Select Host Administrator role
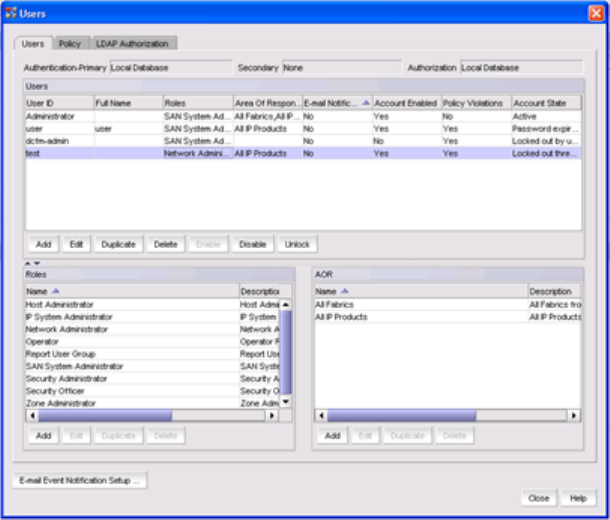 tap(152, 305)
